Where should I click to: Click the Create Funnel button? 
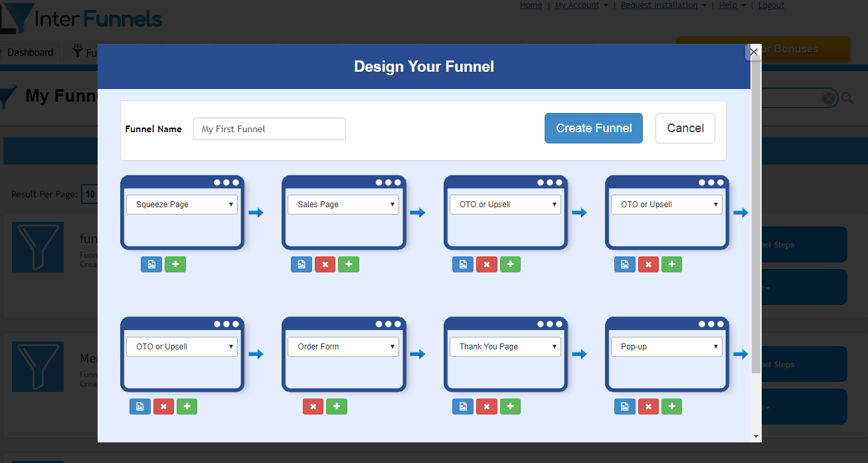594,128
